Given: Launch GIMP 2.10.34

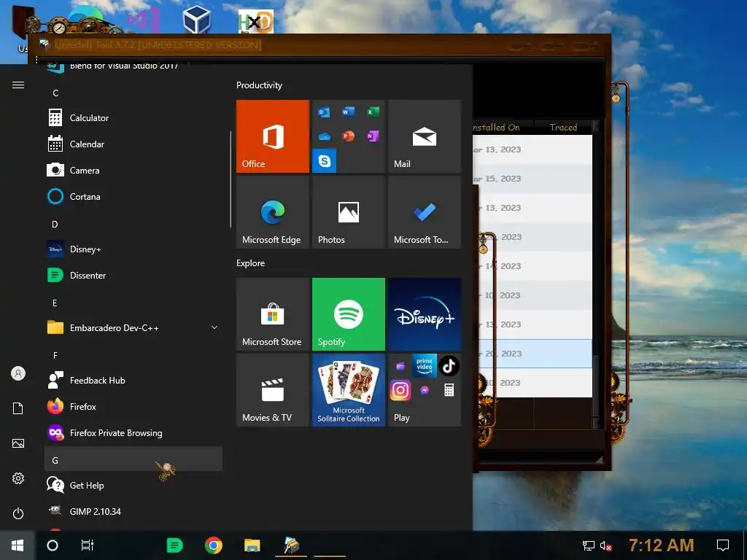Looking at the screenshot, I should 133,511.
